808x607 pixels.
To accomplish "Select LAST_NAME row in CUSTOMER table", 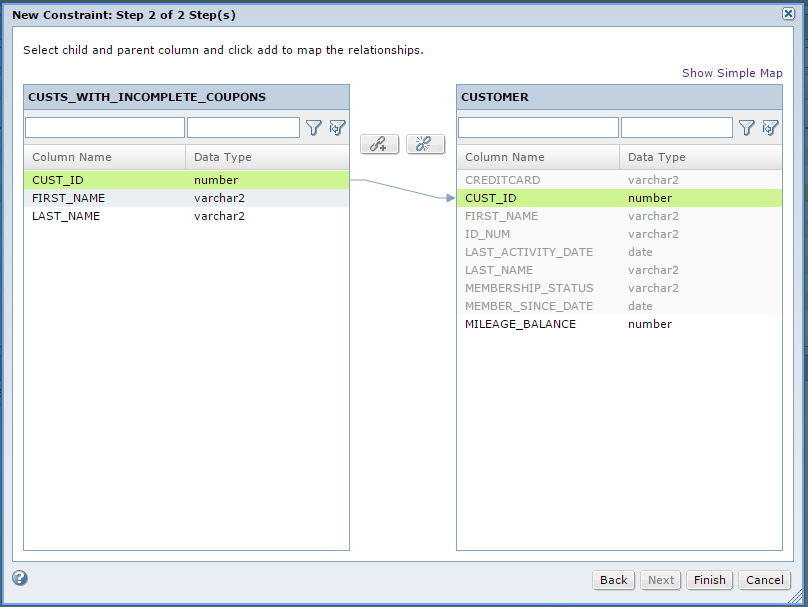I will [619, 270].
